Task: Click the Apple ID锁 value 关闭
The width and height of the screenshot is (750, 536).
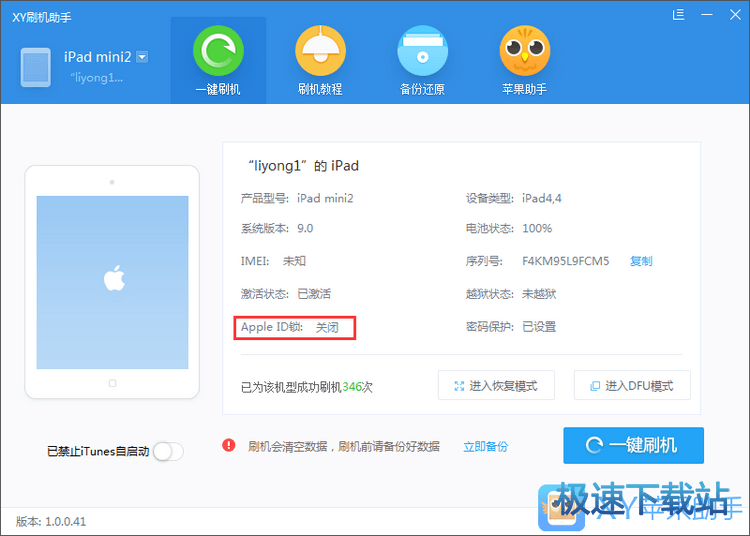Action: [327, 327]
